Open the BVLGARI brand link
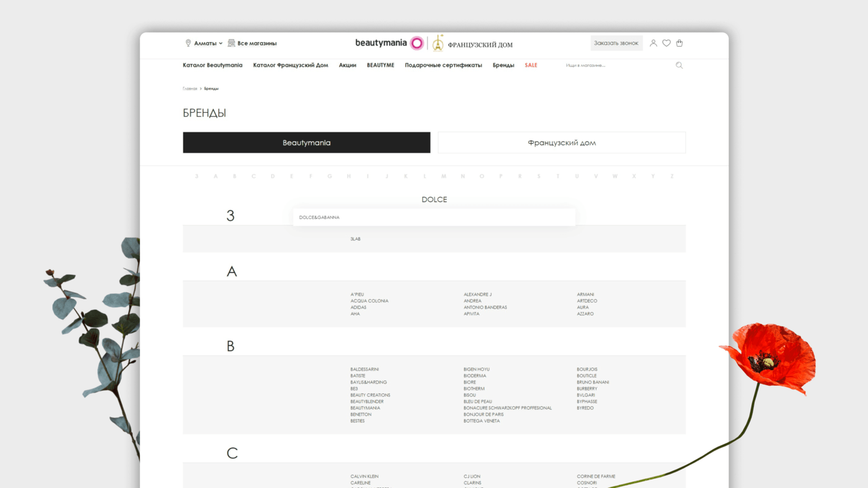868x488 pixels. pyautogui.click(x=586, y=395)
